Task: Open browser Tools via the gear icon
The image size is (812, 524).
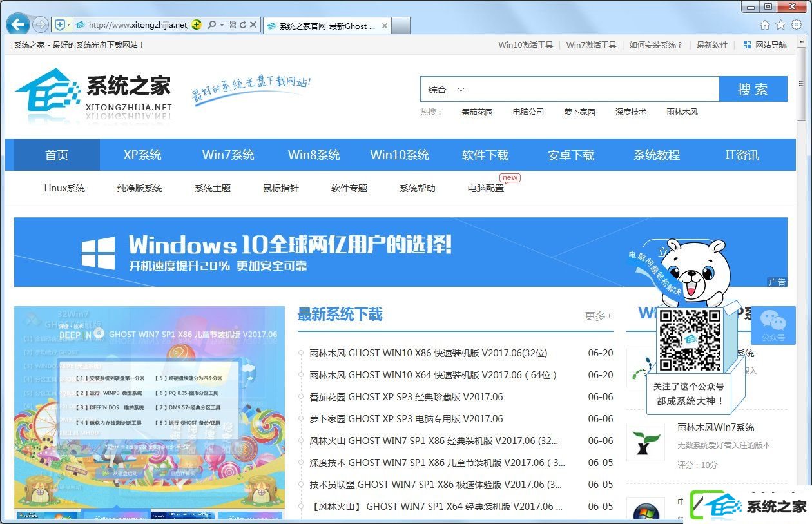Action: (797, 25)
